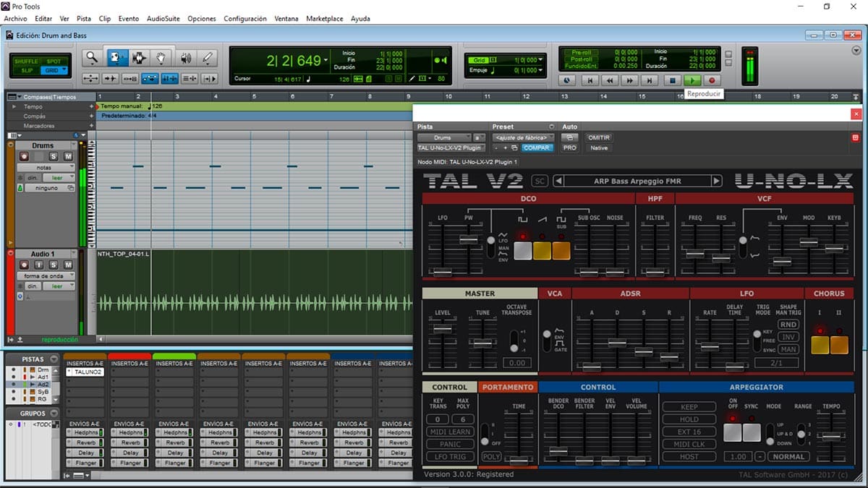Screen dimensions: 868x488
Task: Mute the Audio 1 track
Action: (x=68, y=265)
